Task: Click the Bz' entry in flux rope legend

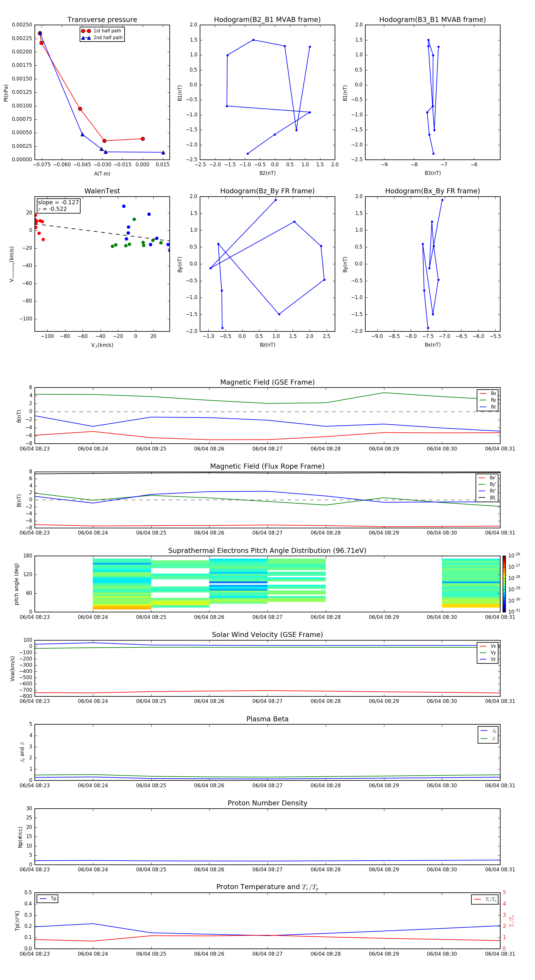Action: (x=487, y=491)
